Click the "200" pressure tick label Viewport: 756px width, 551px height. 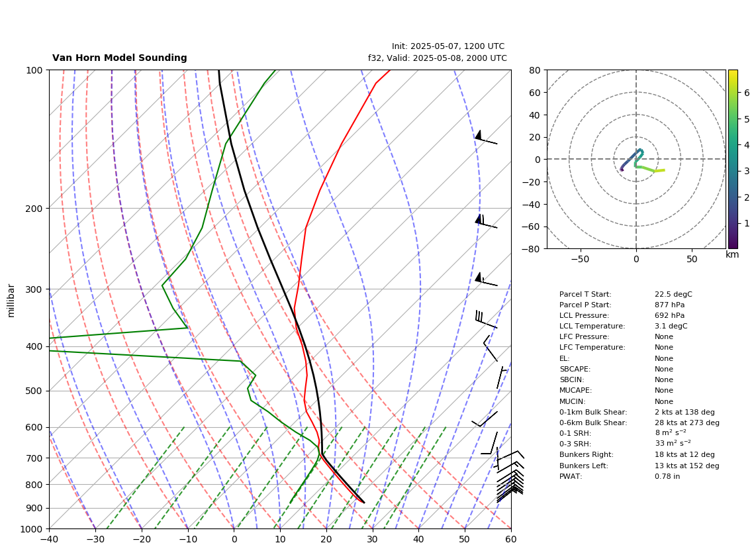(x=35, y=209)
